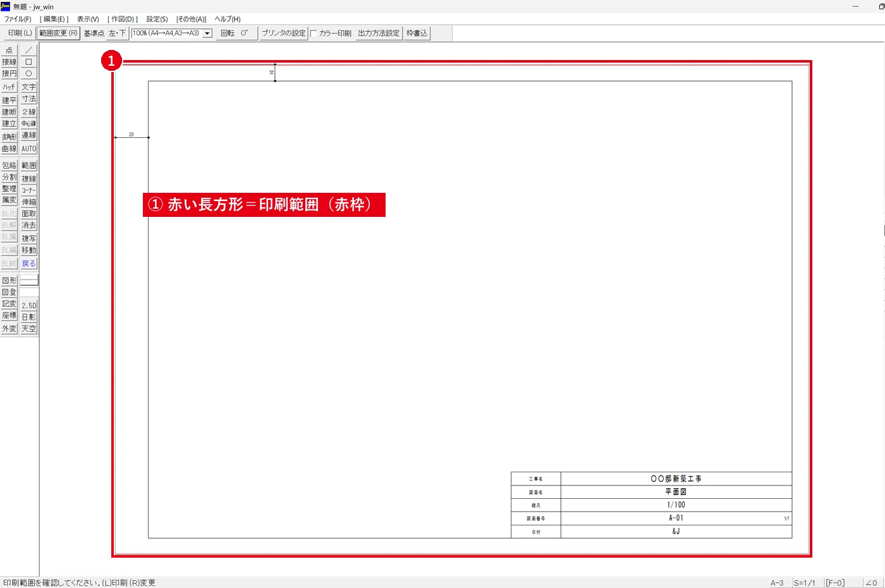Open the 表示(V) menu

[88, 19]
